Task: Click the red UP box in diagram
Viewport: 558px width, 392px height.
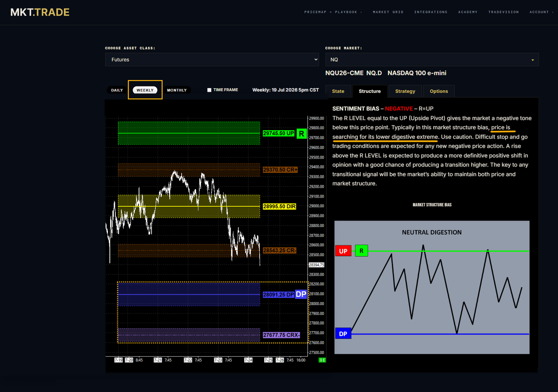Action: [343, 251]
